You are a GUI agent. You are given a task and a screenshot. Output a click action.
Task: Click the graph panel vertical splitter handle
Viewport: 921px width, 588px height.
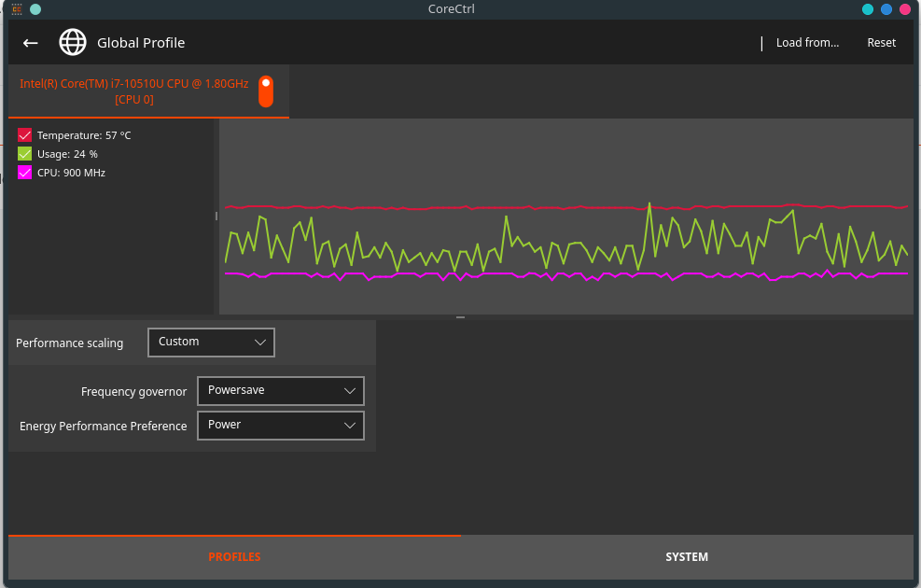216,217
